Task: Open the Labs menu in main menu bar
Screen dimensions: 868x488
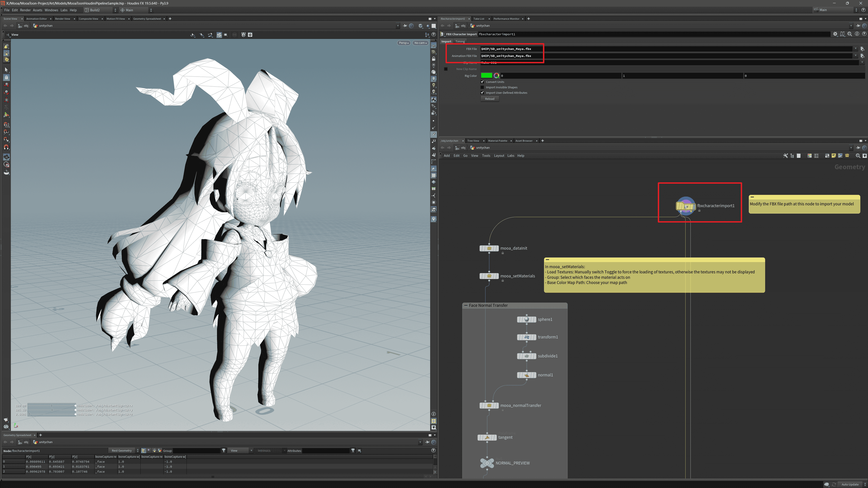Action: (x=64, y=10)
